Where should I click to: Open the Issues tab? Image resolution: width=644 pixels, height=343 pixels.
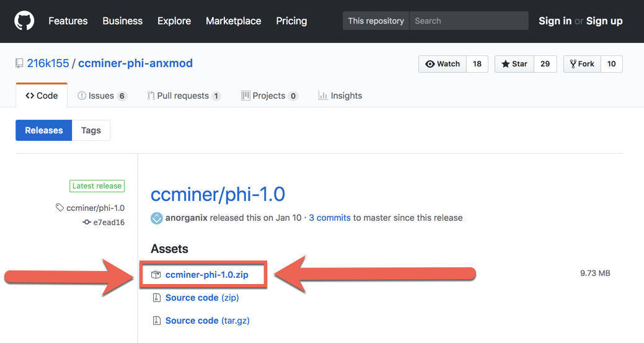(102, 96)
